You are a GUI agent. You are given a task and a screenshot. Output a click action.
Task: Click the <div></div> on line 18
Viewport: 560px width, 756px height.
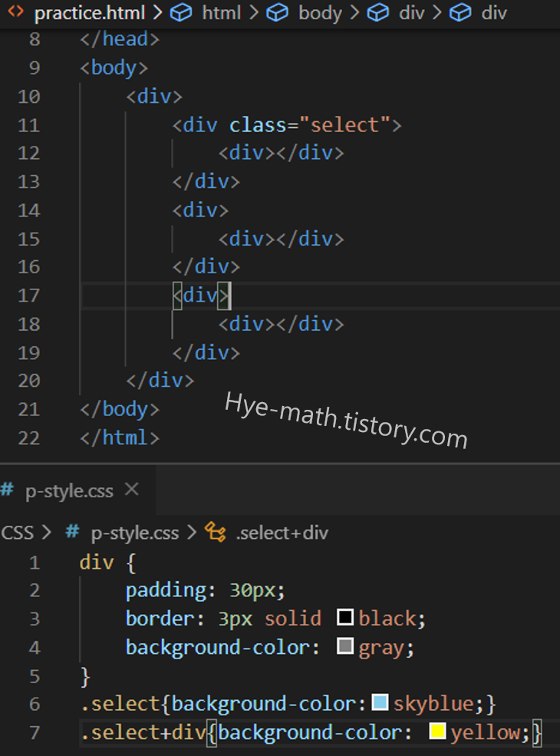(x=282, y=324)
